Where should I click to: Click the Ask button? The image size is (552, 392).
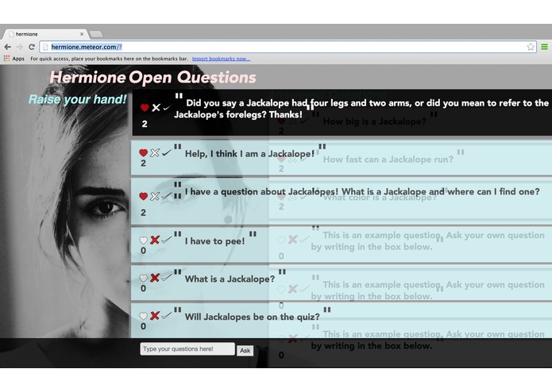coord(245,351)
